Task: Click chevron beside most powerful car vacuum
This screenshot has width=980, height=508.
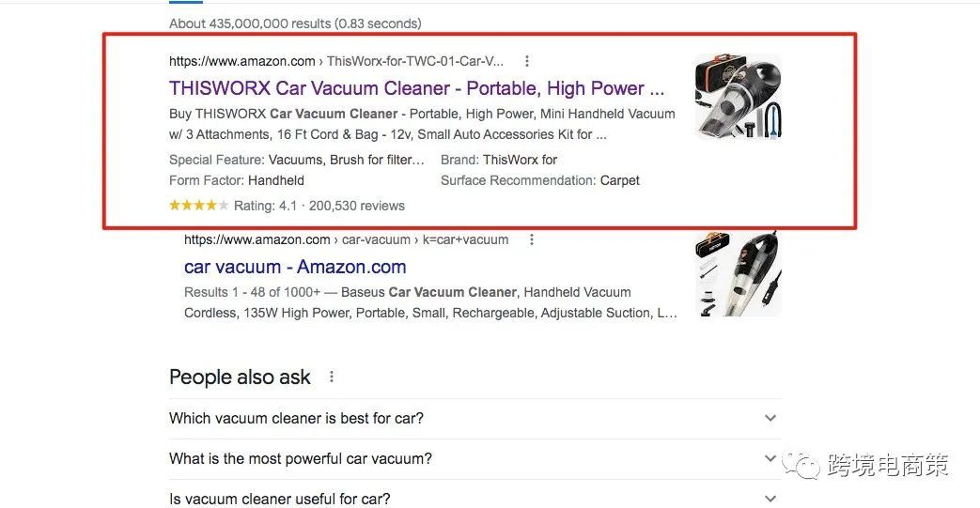Action: (x=770, y=458)
